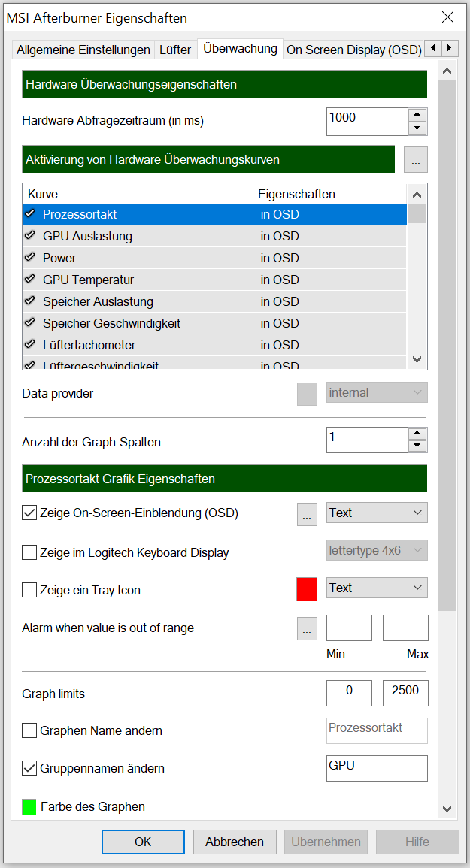This screenshot has height=868, width=470.
Task: Click Graph limits minimum field showing 0
Action: 349,693
